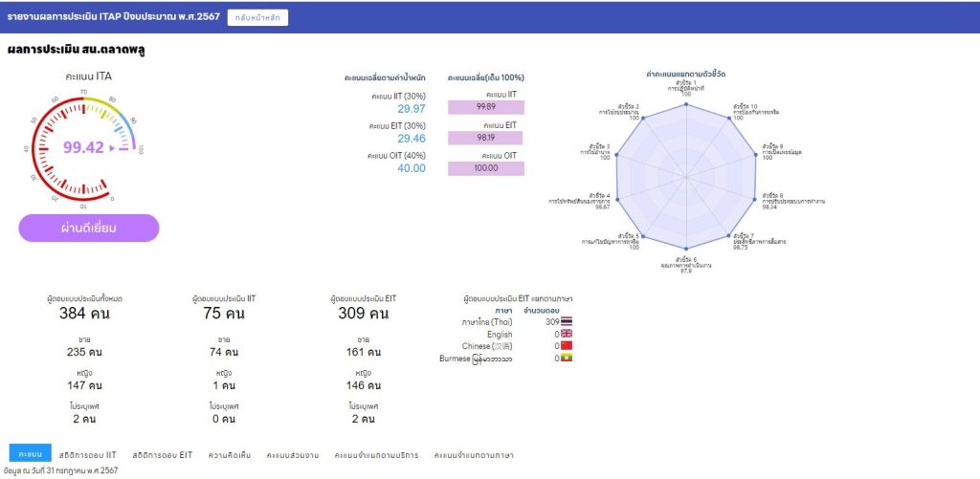Image resolution: width=980 pixels, height=479 pixels.
Task: Click the IIT score bar showing 99.89
Action: coord(486,107)
